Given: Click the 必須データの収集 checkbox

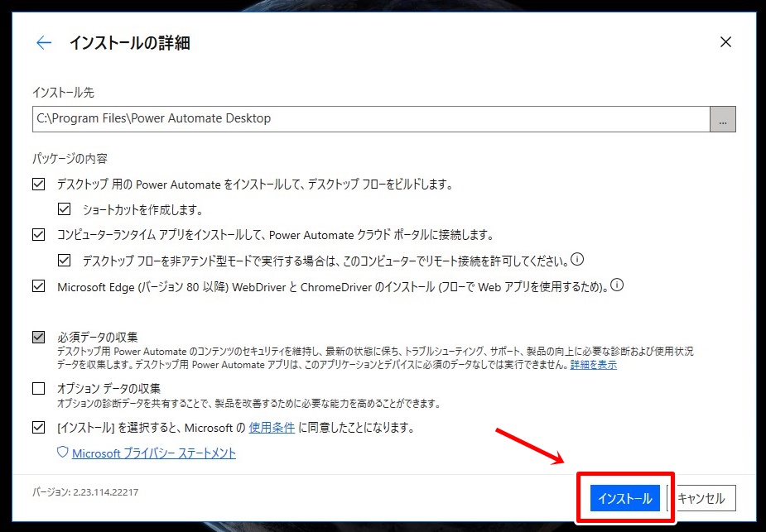Looking at the screenshot, I should (x=39, y=338).
